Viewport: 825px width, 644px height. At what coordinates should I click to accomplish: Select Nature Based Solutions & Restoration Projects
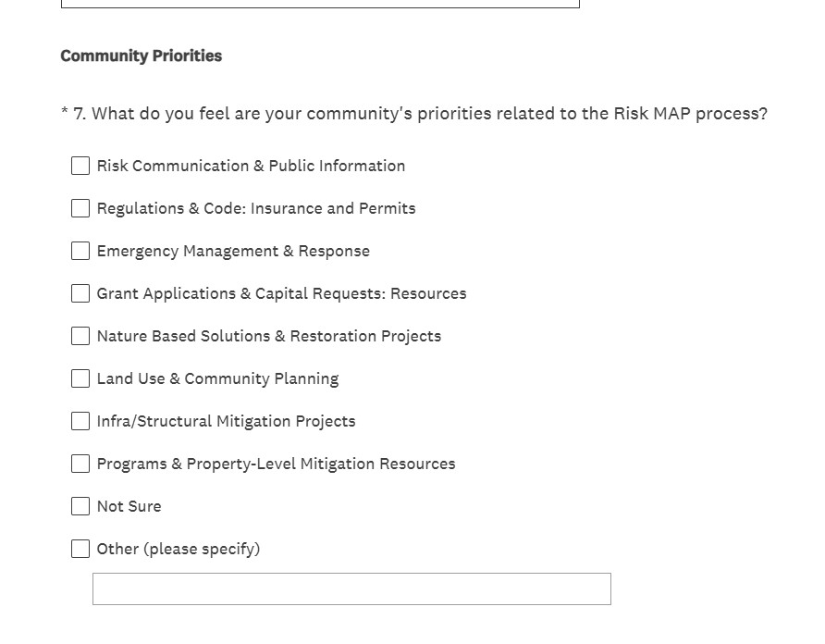tap(80, 336)
